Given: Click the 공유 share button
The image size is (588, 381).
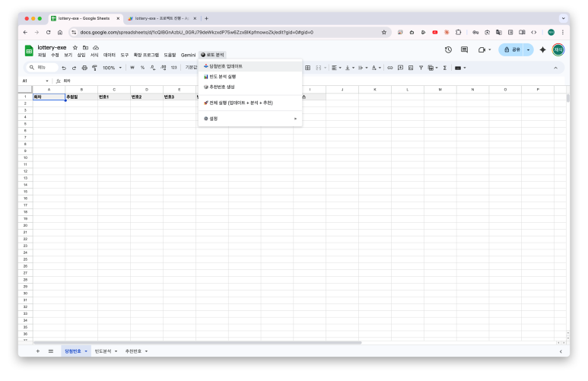Looking at the screenshot, I should pyautogui.click(x=512, y=49).
